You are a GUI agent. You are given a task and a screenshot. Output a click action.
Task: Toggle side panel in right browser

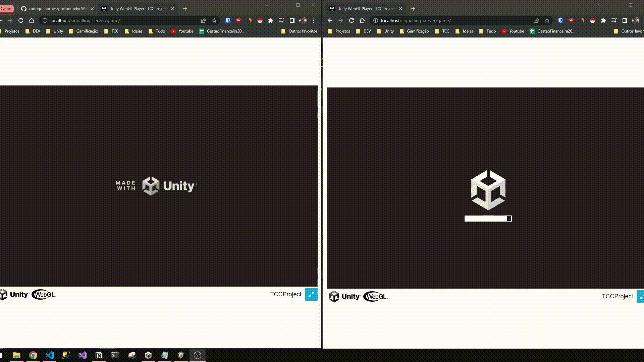click(x=625, y=20)
